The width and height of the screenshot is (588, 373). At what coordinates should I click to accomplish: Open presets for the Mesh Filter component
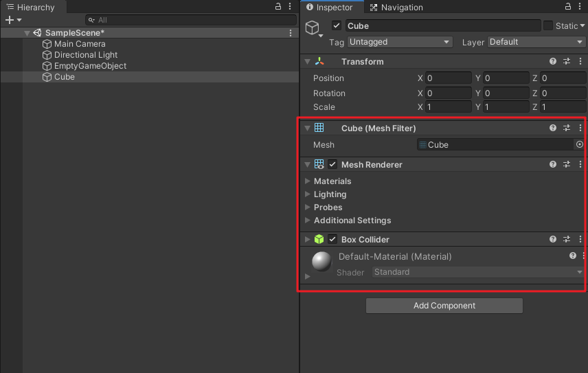coord(567,128)
